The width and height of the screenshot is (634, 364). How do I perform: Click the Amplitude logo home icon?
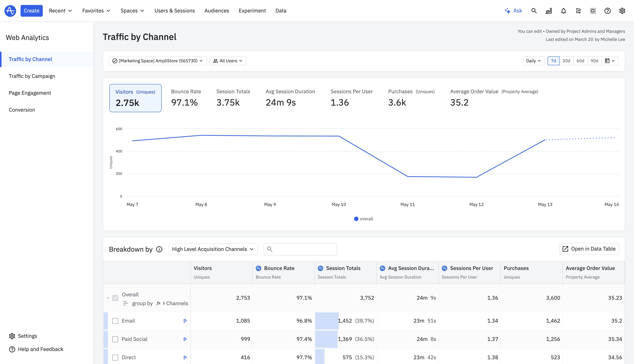[x=10, y=11]
